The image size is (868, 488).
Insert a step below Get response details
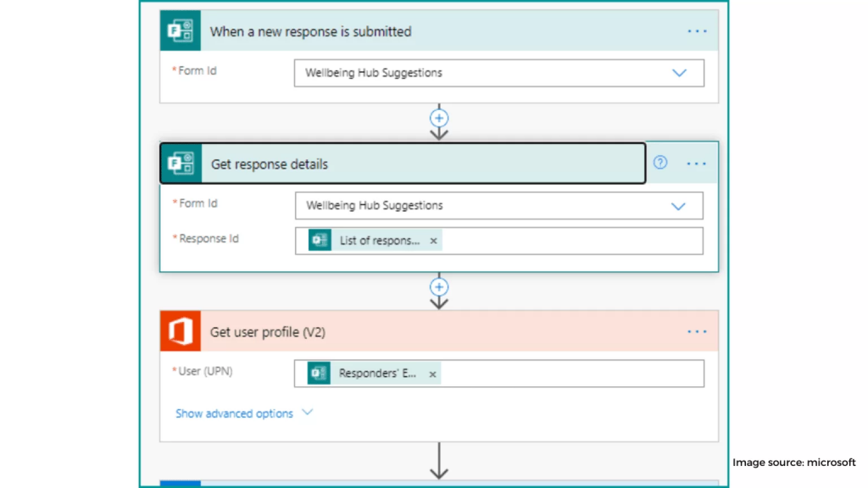439,286
